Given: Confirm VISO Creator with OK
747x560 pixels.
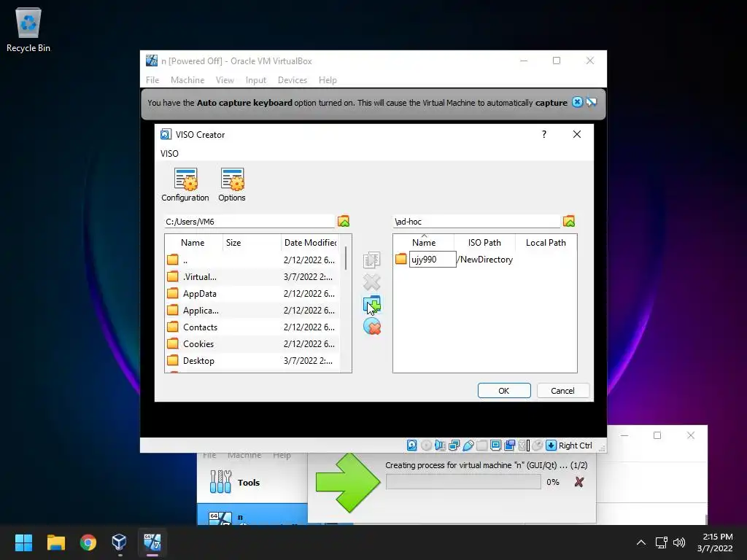Looking at the screenshot, I should [x=504, y=391].
